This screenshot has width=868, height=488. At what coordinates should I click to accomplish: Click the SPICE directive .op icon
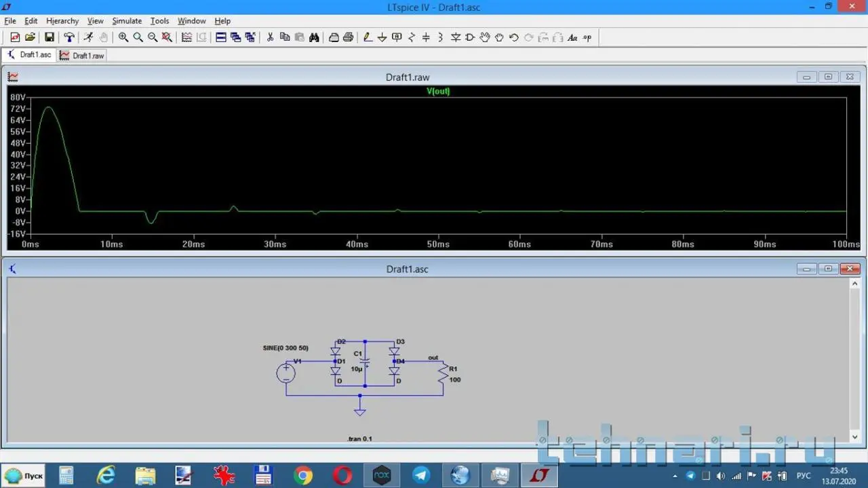[x=587, y=37]
